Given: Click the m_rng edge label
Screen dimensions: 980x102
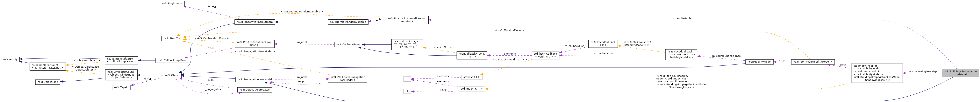Looking at the screenshot, I should coord(212,7).
